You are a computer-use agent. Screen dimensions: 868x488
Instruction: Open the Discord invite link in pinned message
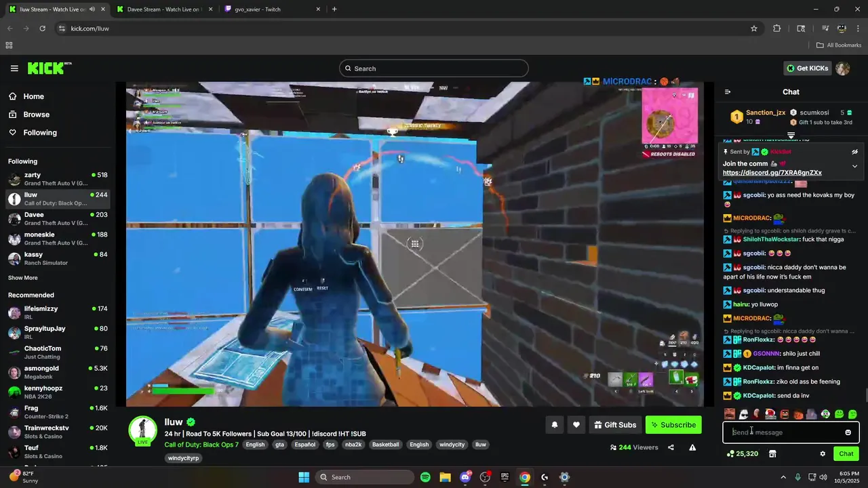point(772,173)
